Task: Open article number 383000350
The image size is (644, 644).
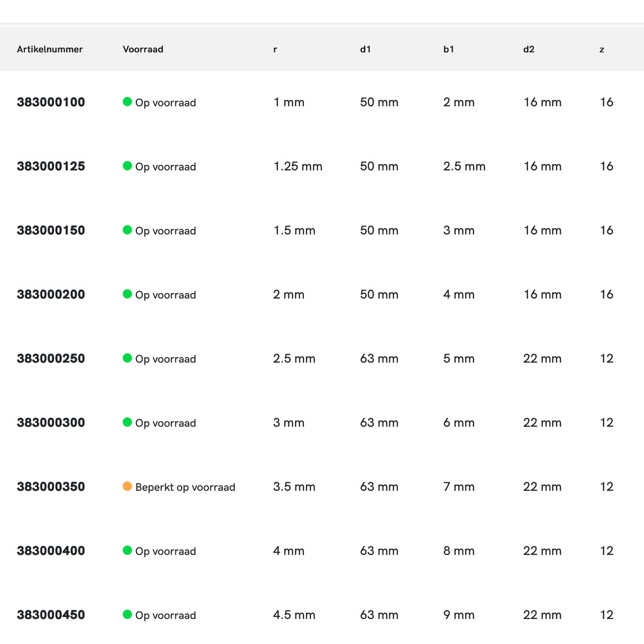Action: [51, 487]
